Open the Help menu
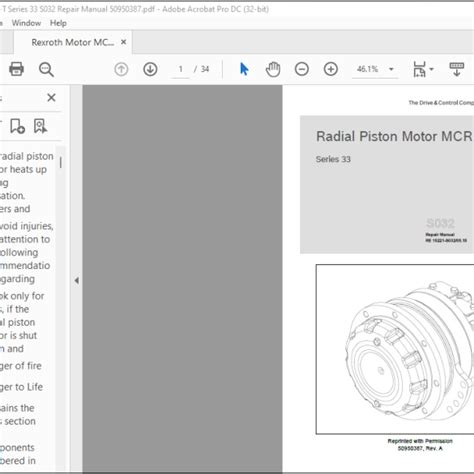 [x=58, y=23]
